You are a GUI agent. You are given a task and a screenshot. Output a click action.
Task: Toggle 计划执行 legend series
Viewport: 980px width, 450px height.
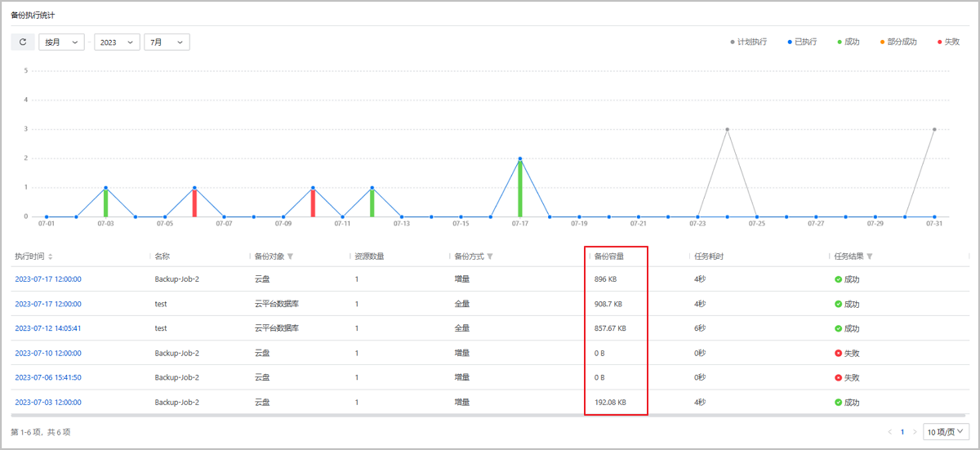pyautogui.click(x=748, y=42)
